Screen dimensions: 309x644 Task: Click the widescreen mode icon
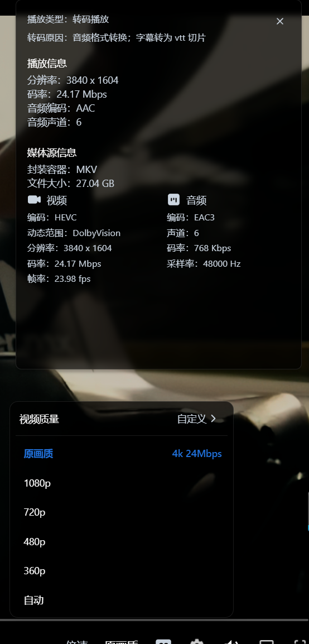coord(266,642)
